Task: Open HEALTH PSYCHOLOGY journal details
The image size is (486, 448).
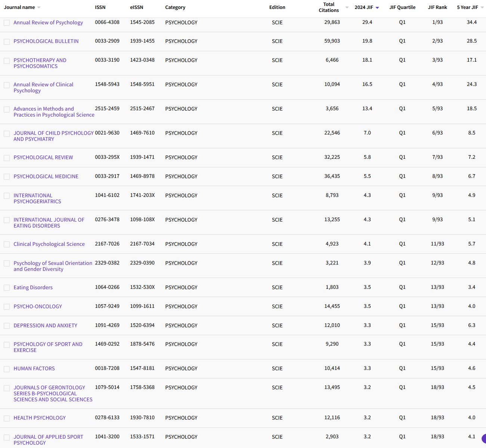Action: pos(40,418)
